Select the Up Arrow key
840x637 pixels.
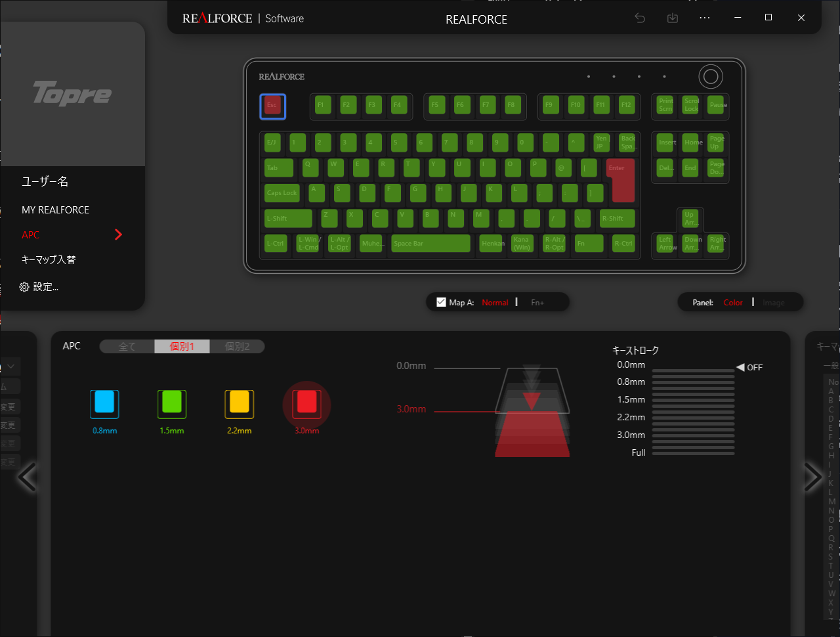[690, 219]
